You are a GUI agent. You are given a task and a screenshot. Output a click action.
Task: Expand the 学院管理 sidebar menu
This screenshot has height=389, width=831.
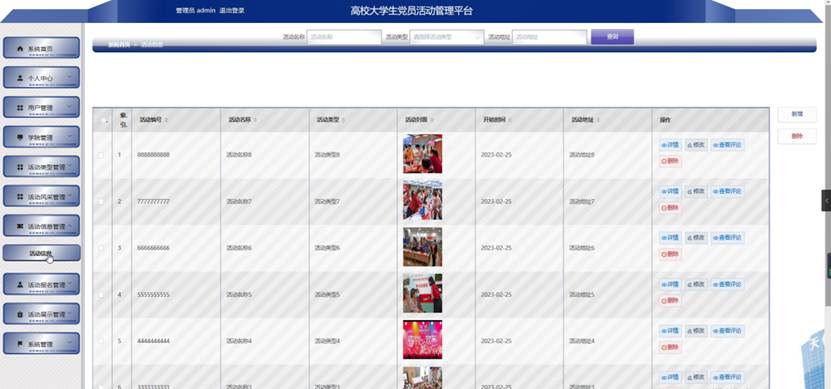coord(41,137)
